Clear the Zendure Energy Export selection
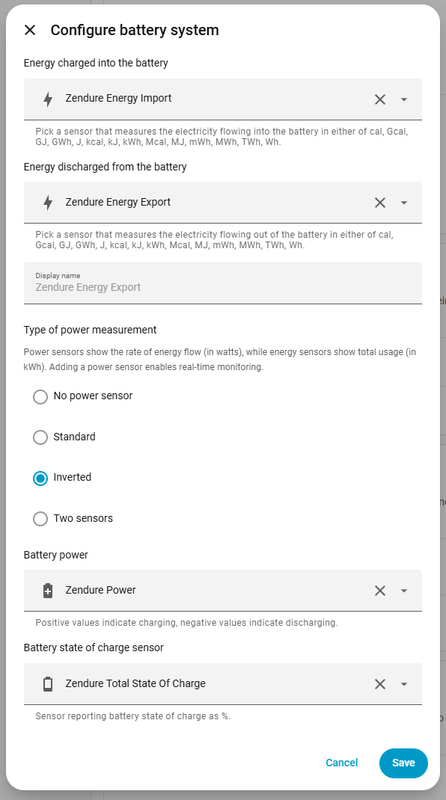The height and width of the screenshot is (800, 446). (380, 203)
